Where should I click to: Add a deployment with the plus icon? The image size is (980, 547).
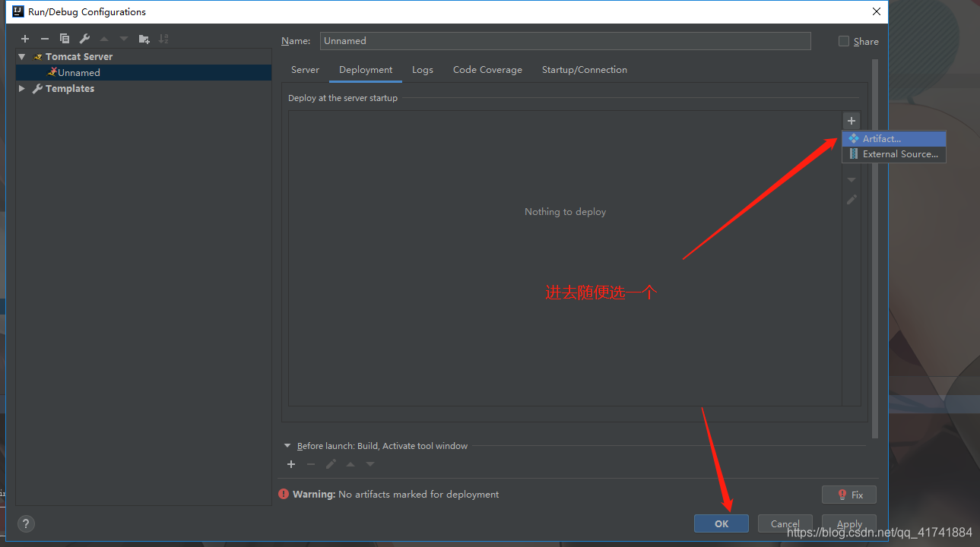coord(852,121)
